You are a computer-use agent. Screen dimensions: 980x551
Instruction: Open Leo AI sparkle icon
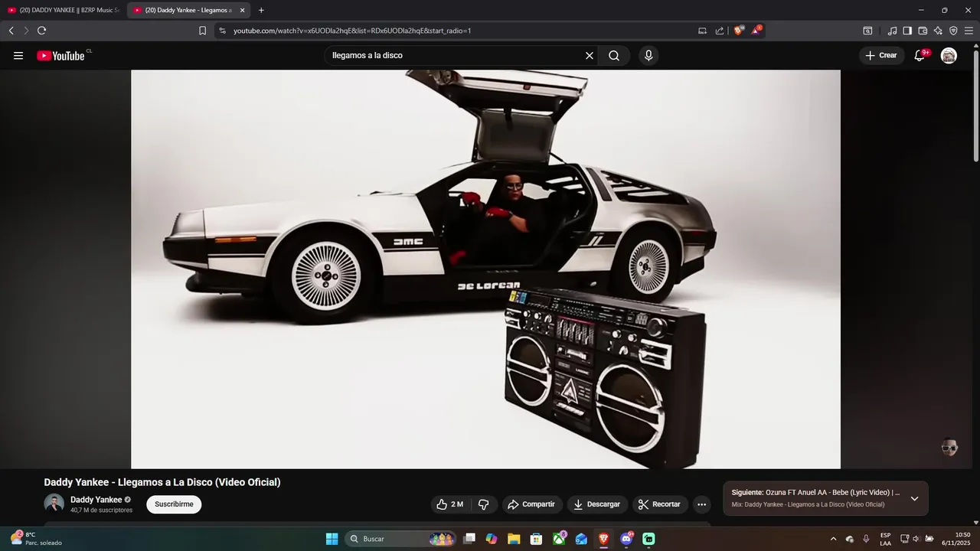938,31
